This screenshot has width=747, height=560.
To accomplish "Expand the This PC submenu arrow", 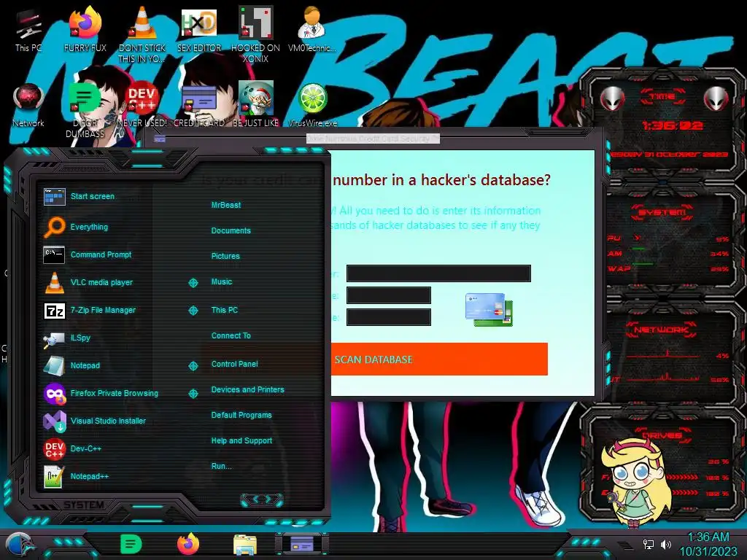I will pyautogui.click(x=193, y=311).
